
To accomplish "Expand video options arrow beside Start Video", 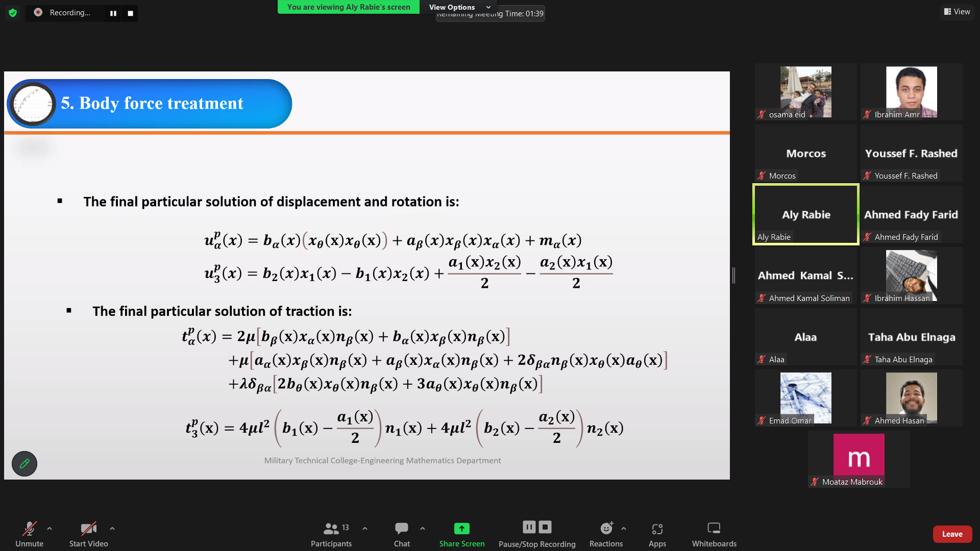I will [x=112, y=529].
